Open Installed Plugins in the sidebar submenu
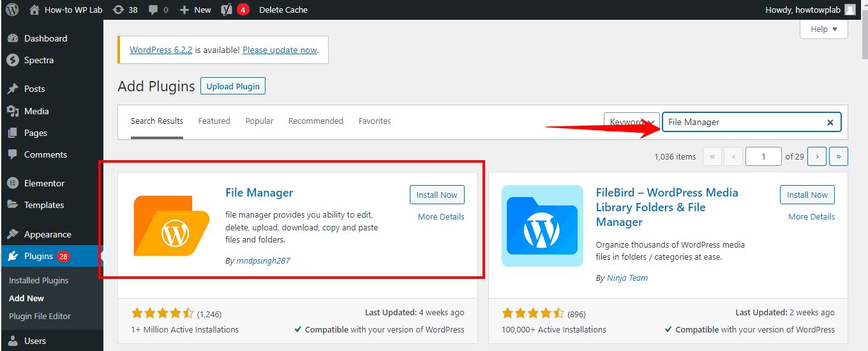868x351 pixels. 38,281
